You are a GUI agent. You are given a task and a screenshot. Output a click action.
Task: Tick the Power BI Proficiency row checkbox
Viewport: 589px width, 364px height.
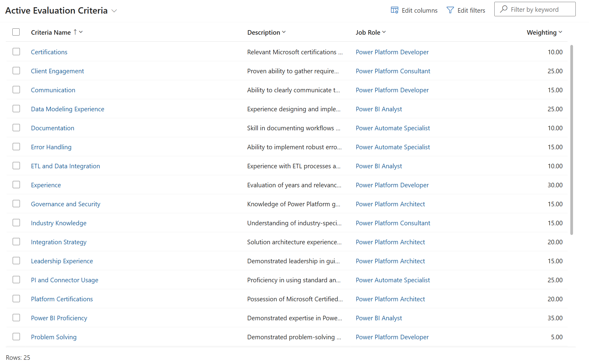tap(16, 318)
